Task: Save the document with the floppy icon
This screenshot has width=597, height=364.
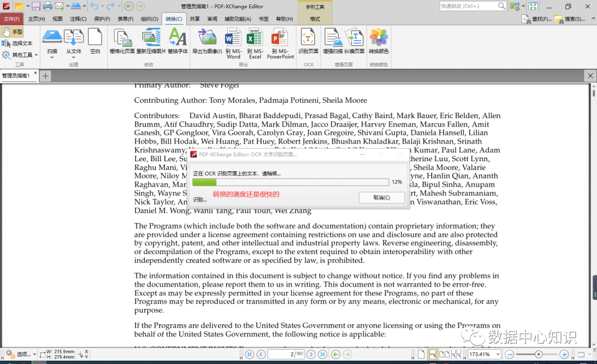Action: click(36, 6)
